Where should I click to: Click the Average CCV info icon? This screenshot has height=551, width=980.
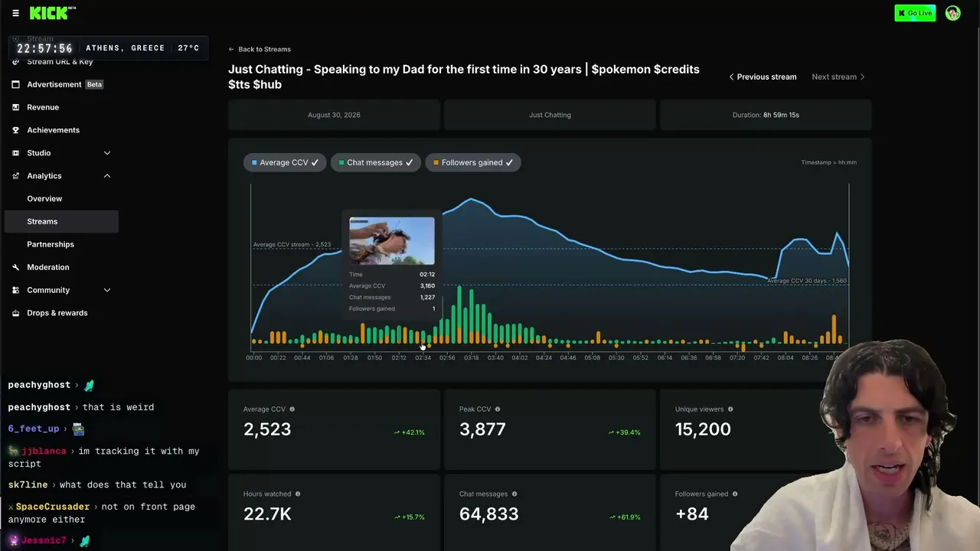point(292,409)
